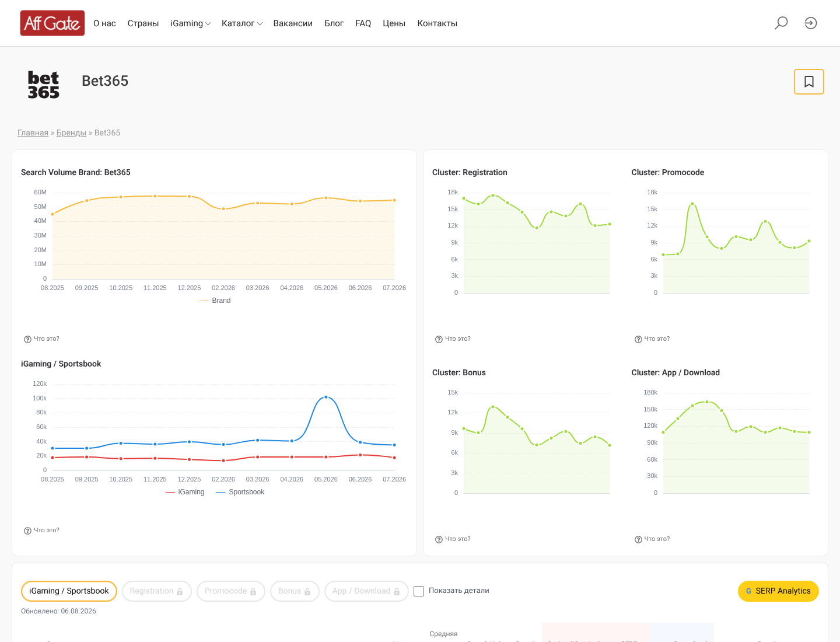Select the locked Promocode tab
Image resolution: width=840 pixels, height=642 pixels.
(x=230, y=591)
